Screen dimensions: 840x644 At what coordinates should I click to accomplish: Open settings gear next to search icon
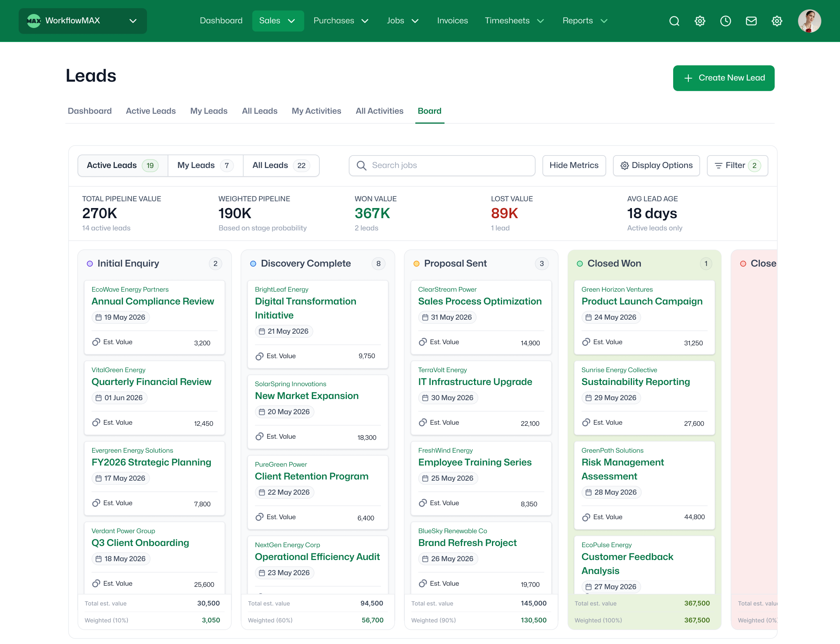click(x=700, y=21)
